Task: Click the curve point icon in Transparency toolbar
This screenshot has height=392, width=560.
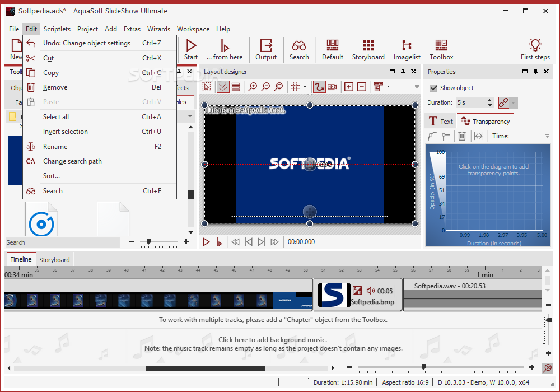Action: 432,136
